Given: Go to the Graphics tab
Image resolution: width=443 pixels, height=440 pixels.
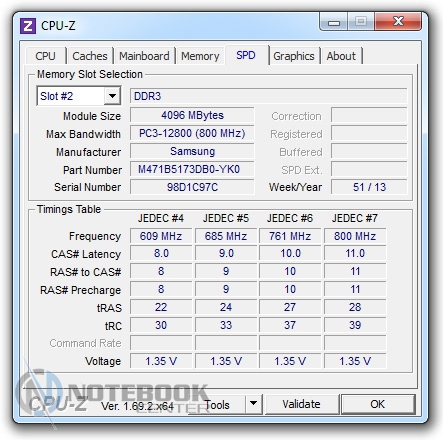Looking at the screenshot, I should 294,56.
